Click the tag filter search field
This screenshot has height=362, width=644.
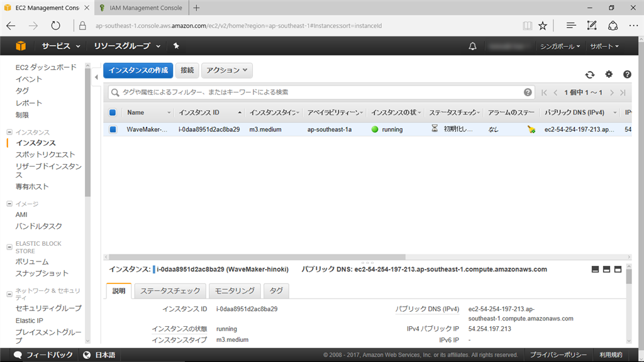[321, 92]
